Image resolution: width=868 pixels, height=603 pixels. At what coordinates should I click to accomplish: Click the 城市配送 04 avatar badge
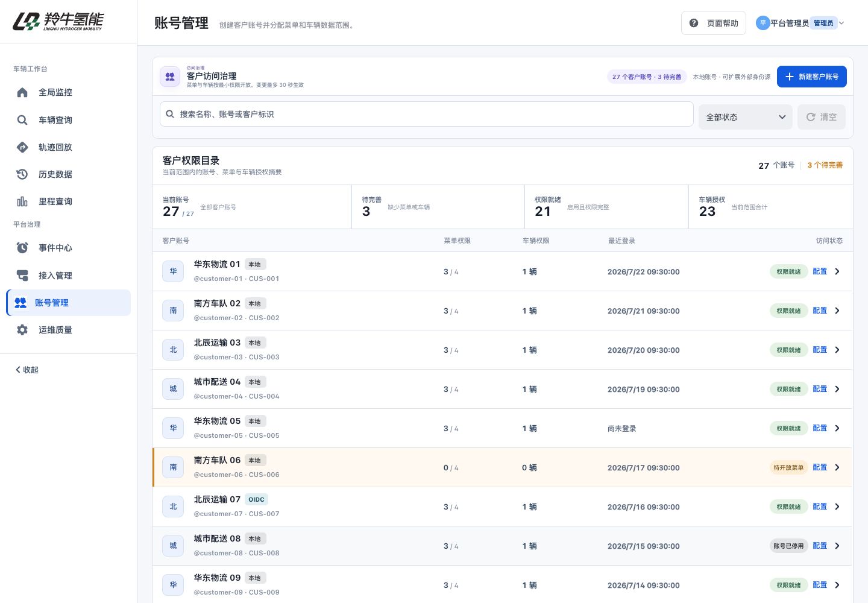click(173, 389)
